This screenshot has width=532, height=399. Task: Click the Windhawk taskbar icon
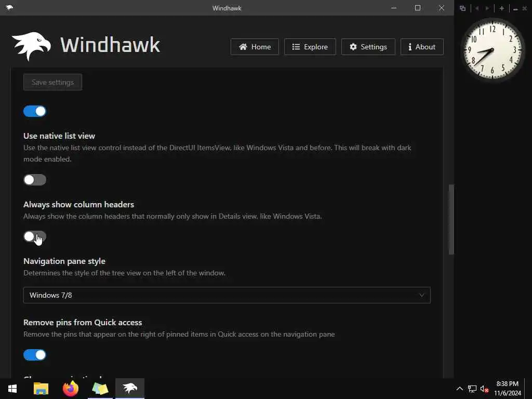pyautogui.click(x=130, y=389)
